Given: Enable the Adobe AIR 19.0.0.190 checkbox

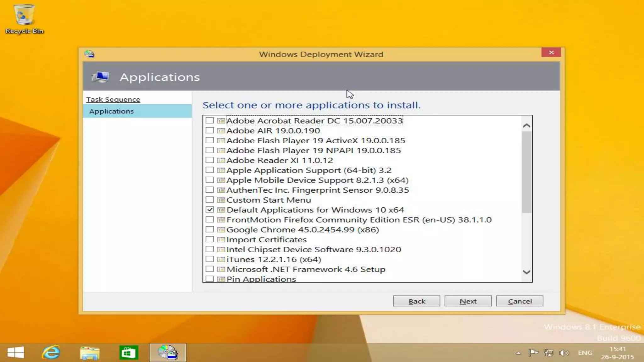Looking at the screenshot, I should (x=210, y=130).
